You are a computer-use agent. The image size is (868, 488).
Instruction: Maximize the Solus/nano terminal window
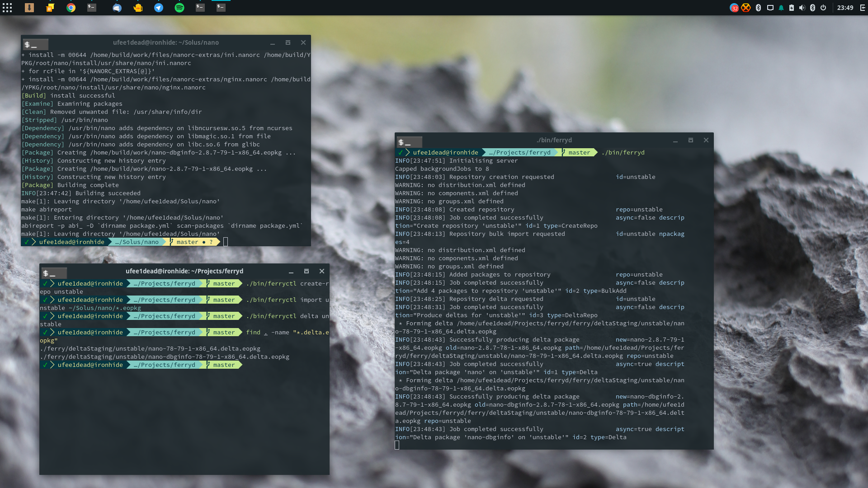[288, 42]
